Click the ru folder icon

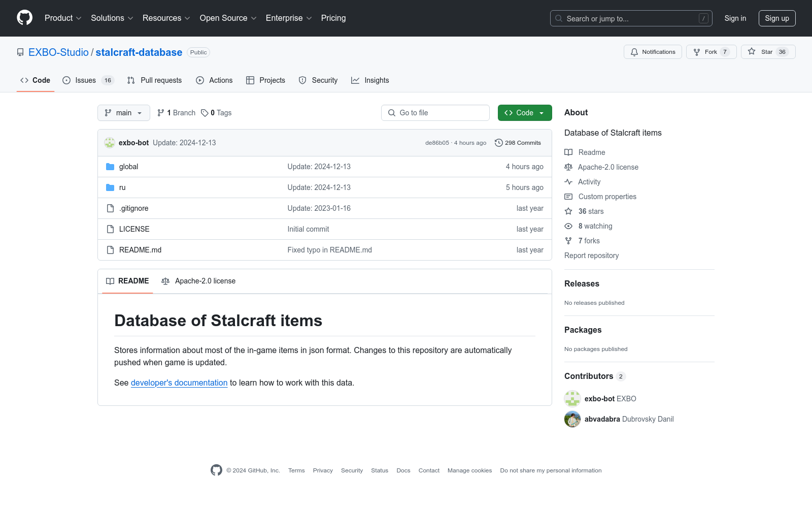(x=110, y=187)
